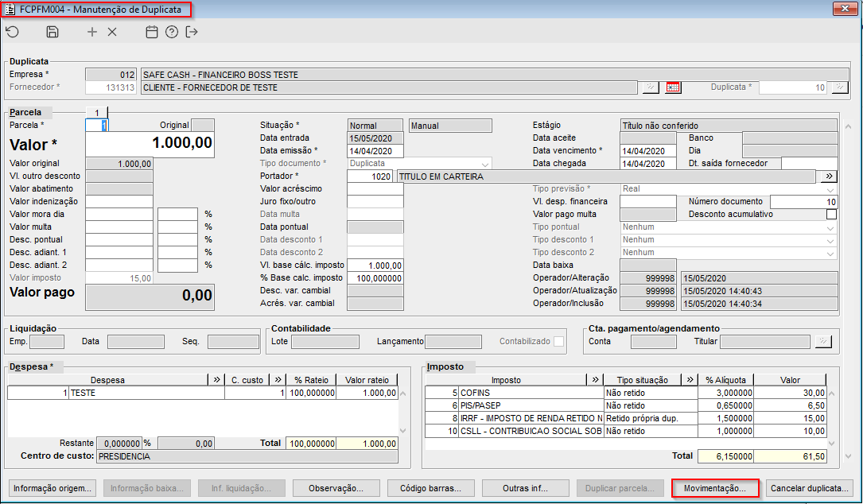The image size is (863, 504).
Task: Click the Número documento field
Action: click(x=804, y=202)
